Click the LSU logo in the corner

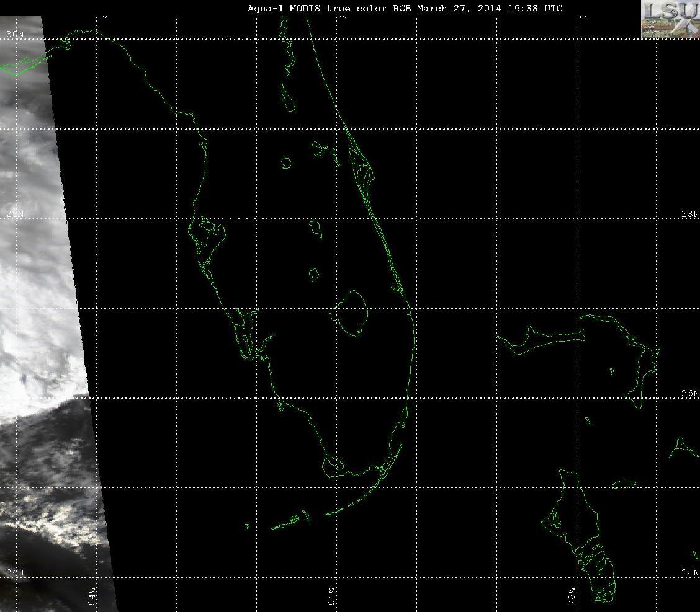point(671,19)
